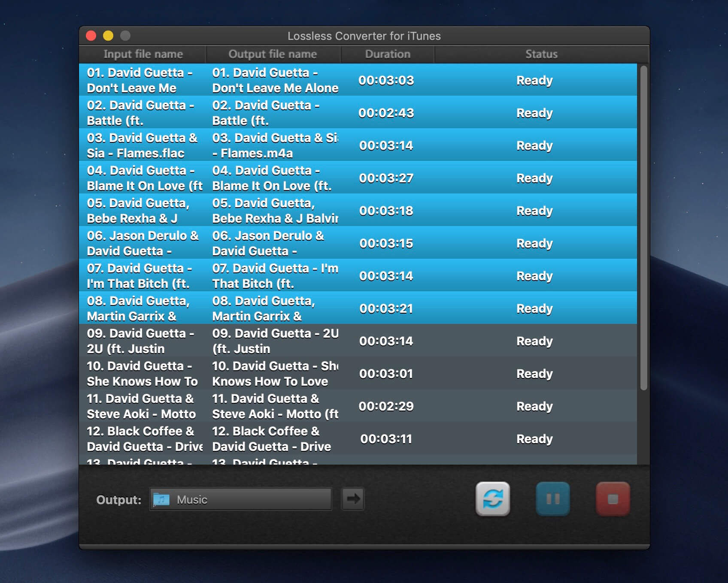
Task: Select input file 07. David Guetta - I'm That Bitch
Action: point(139,276)
